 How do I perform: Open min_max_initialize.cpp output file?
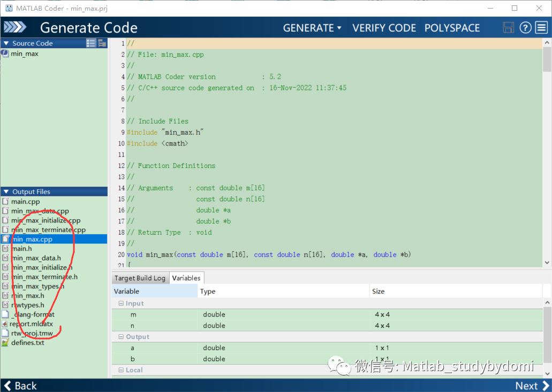coord(46,220)
